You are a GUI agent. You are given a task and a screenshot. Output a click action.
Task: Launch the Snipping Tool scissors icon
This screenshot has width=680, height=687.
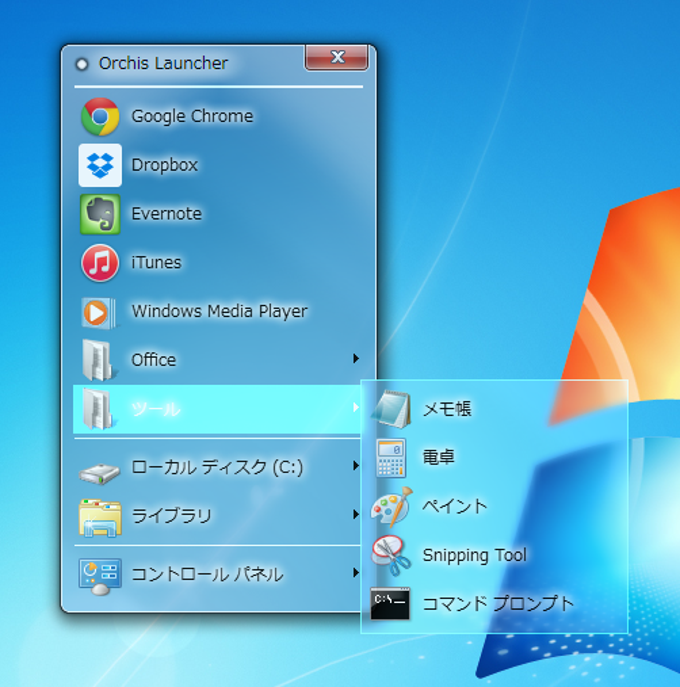pos(391,556)
